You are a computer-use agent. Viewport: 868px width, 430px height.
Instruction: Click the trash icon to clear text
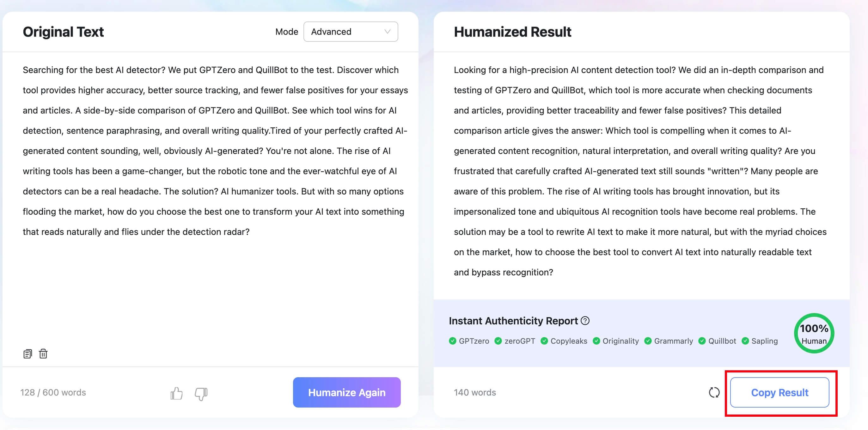pyautogui.click(x=43, y=354)
